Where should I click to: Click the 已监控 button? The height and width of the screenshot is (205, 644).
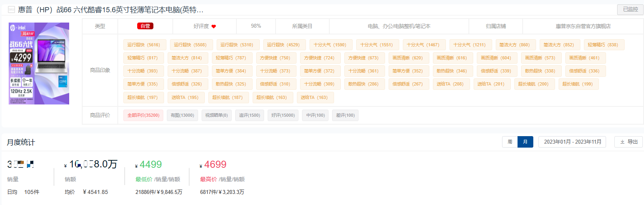point(630,9)
